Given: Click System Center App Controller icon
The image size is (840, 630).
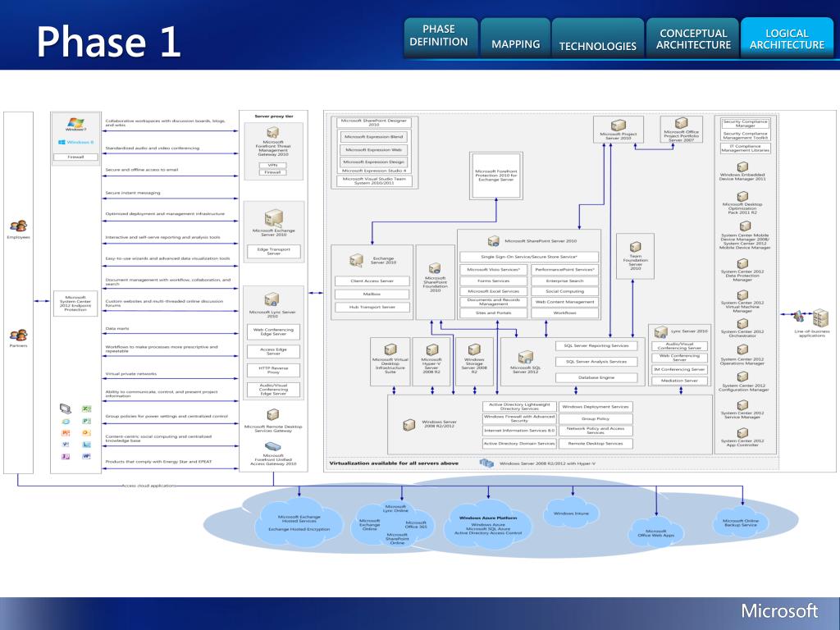Looking at the screenshot, I should [x=742, y=433].
